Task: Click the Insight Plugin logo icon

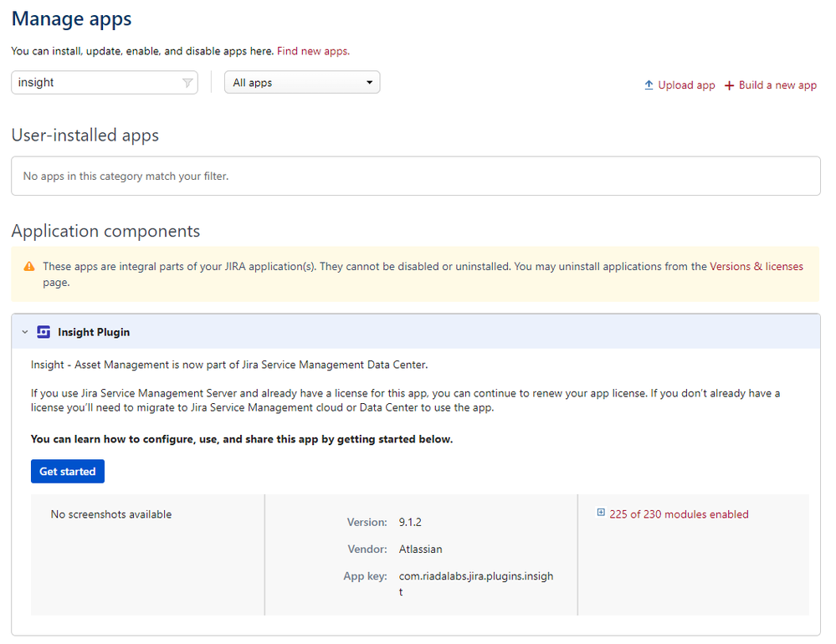Action: point(44,332)
